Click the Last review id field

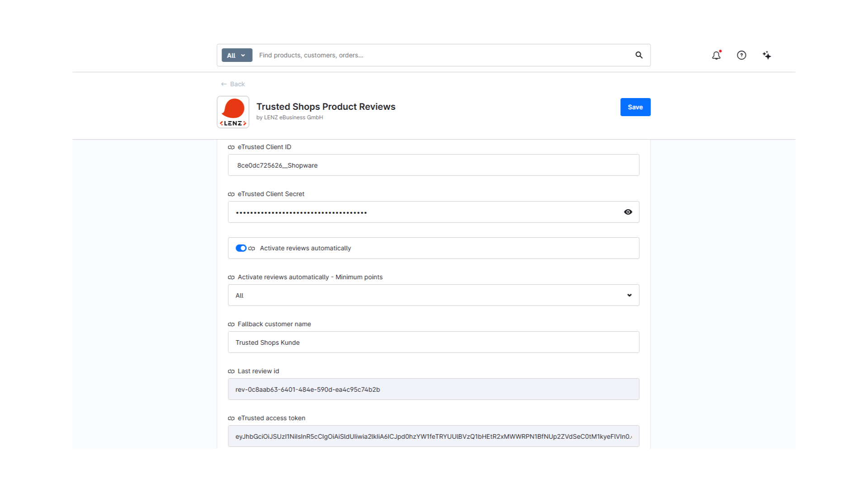pyautogui.click(x=434, y=389)
